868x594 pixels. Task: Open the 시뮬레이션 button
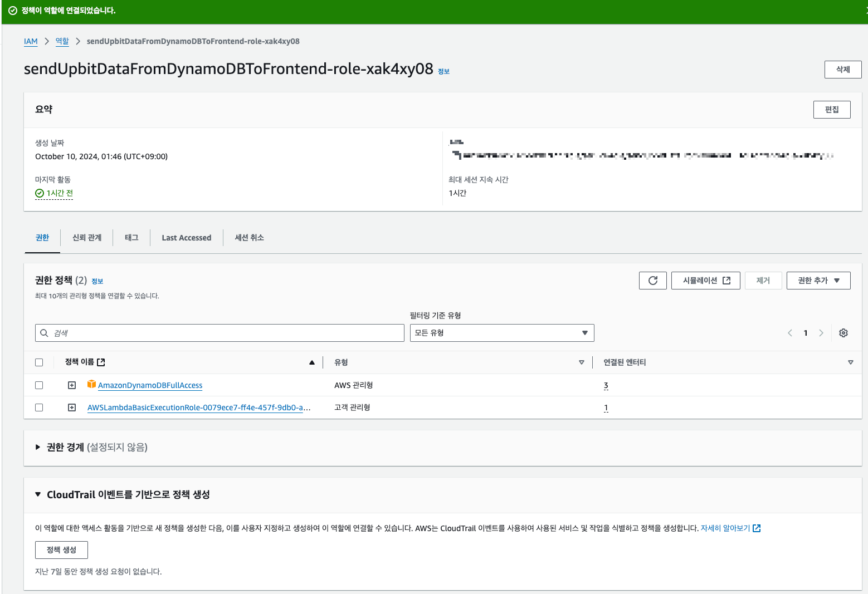706,281
